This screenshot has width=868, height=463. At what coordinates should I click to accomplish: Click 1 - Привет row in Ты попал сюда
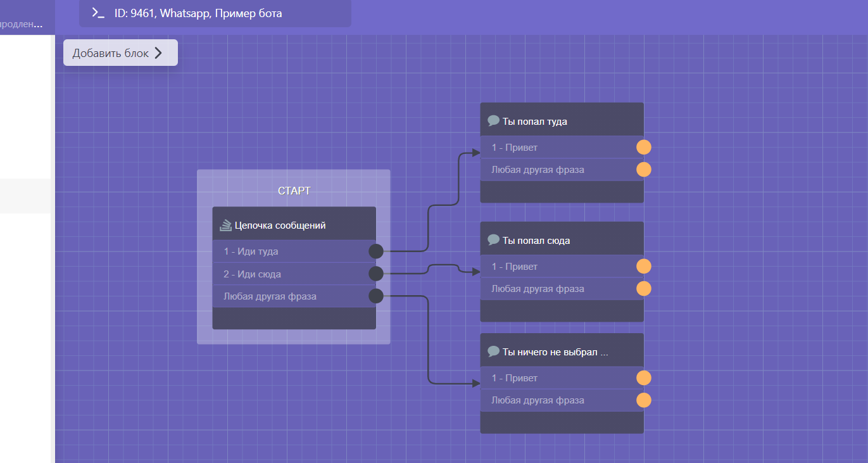click(x=562, y=267)
